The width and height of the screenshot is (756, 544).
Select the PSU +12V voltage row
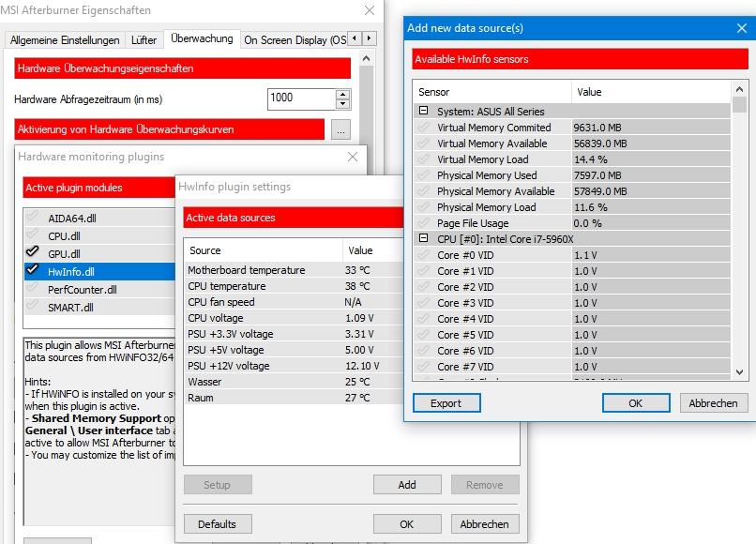coord(295,366)
